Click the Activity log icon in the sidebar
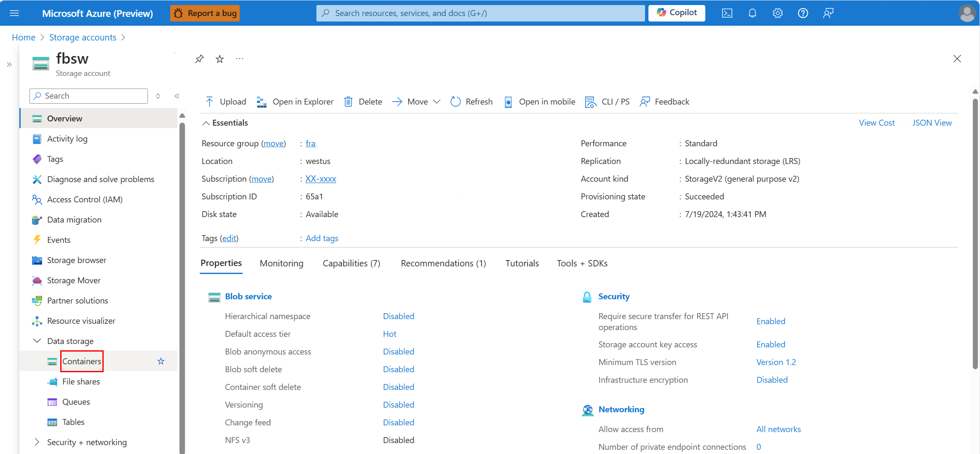980x454 pixels. (37, 139)
